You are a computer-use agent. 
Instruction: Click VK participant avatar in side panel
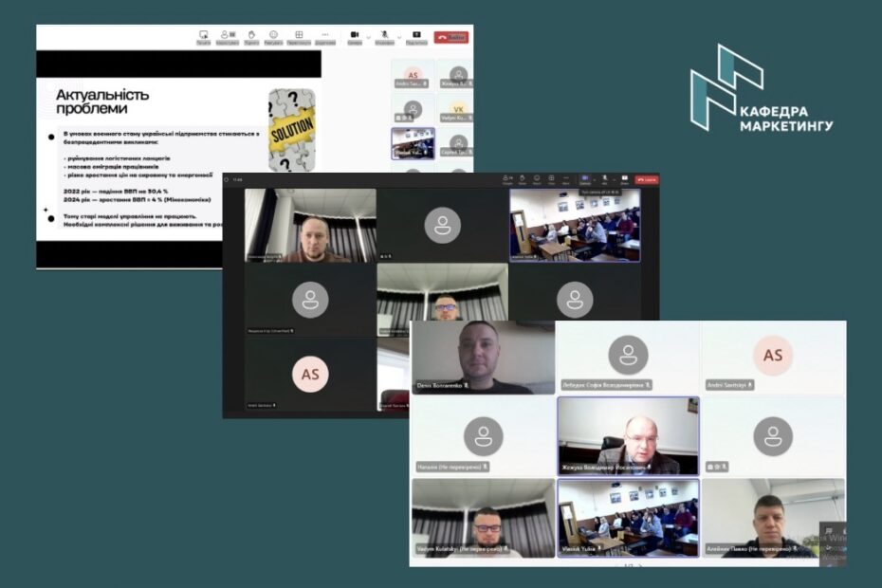point(458,109)
